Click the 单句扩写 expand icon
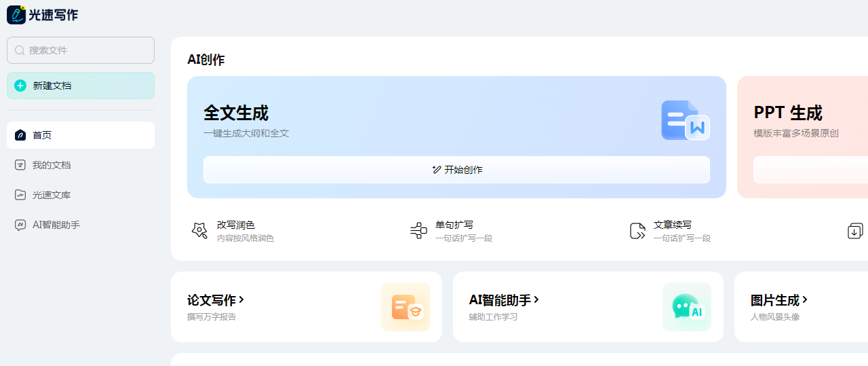This screenshot has width=868, height=366. click(x=418, y=231)
